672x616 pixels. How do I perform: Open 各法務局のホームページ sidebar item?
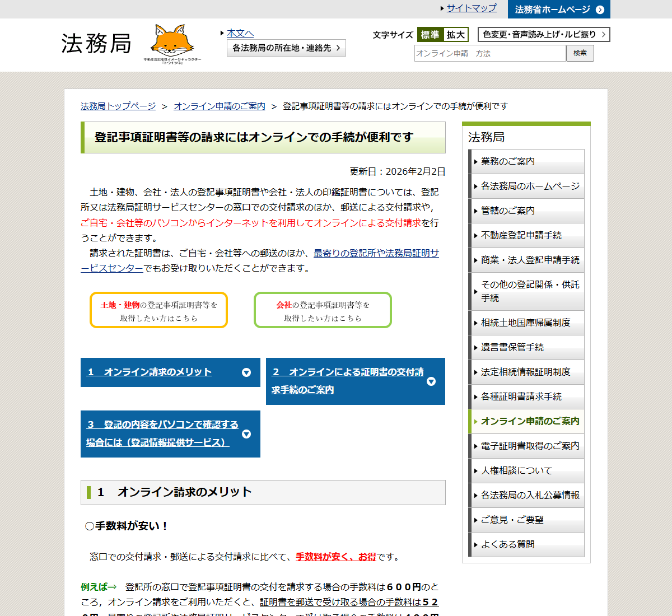point(526,186)
